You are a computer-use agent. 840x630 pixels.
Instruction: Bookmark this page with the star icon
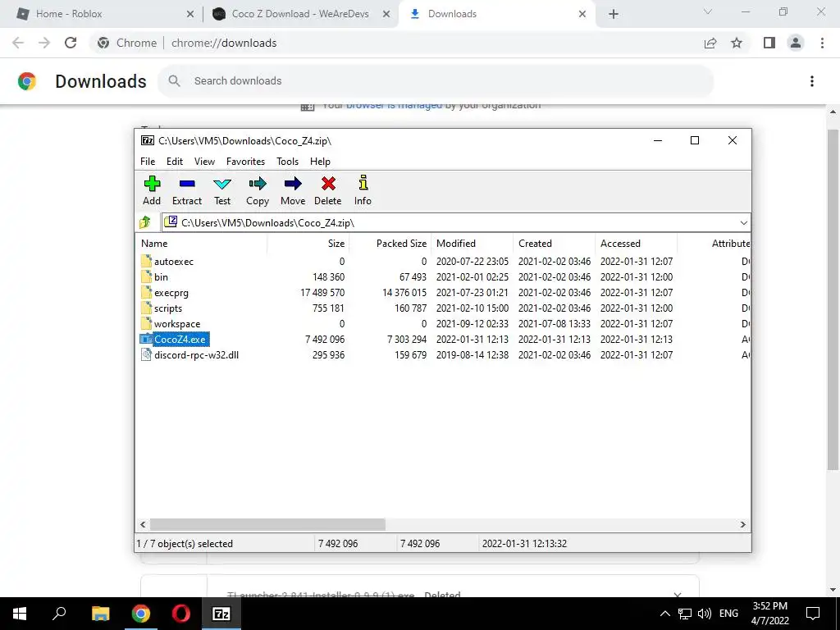pos(737,43)
